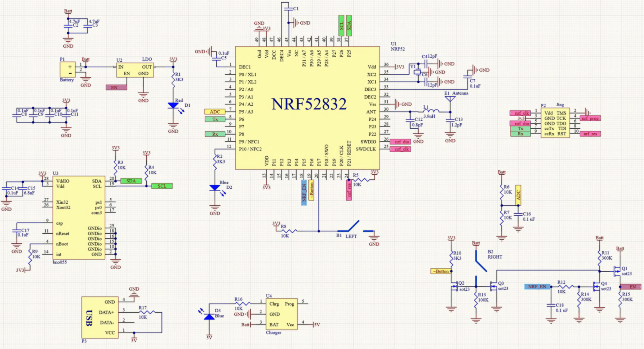Click the Tx net label at pin P6

[215, 119]
